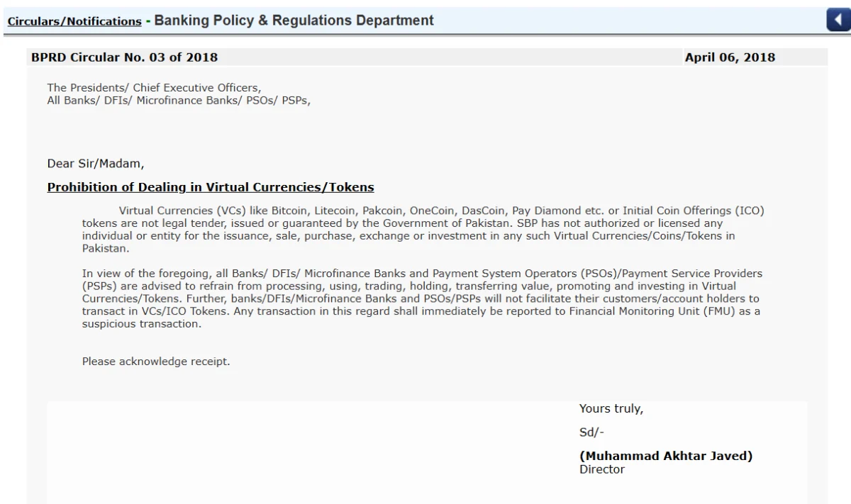Click the Yours truly closing text

611,408
